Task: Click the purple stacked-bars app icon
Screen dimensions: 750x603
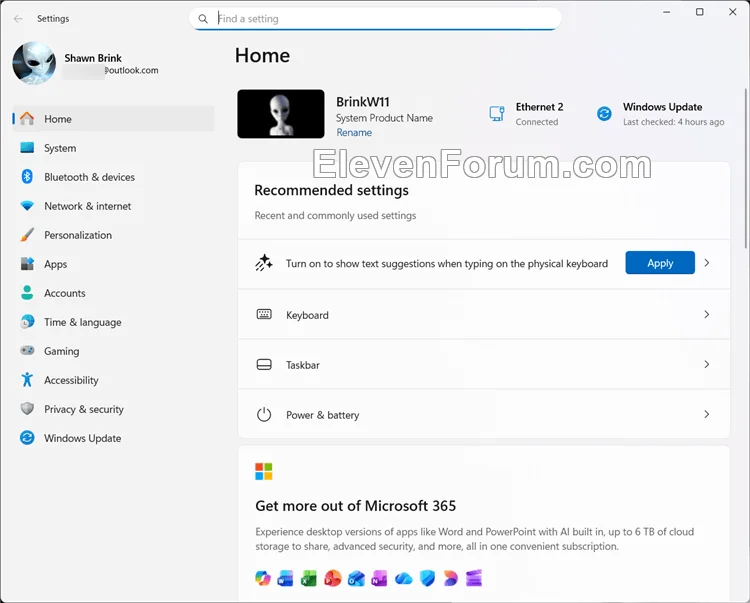Action: coord(474,578)
